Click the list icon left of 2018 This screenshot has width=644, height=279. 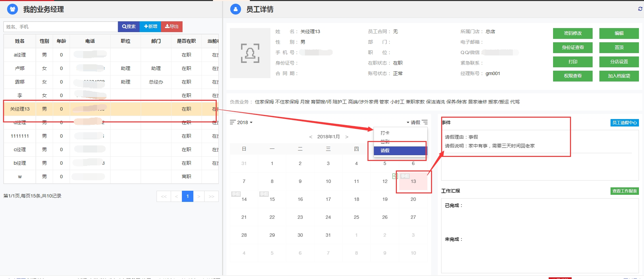point(233,122)
